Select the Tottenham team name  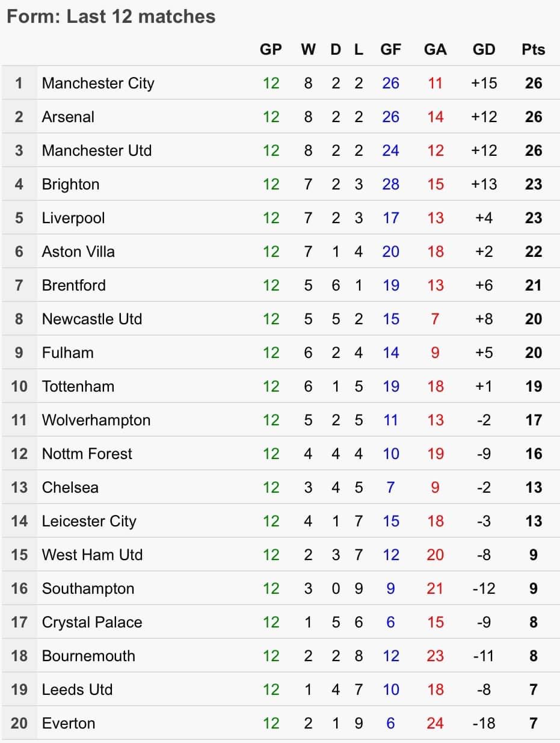click(78, 386)
